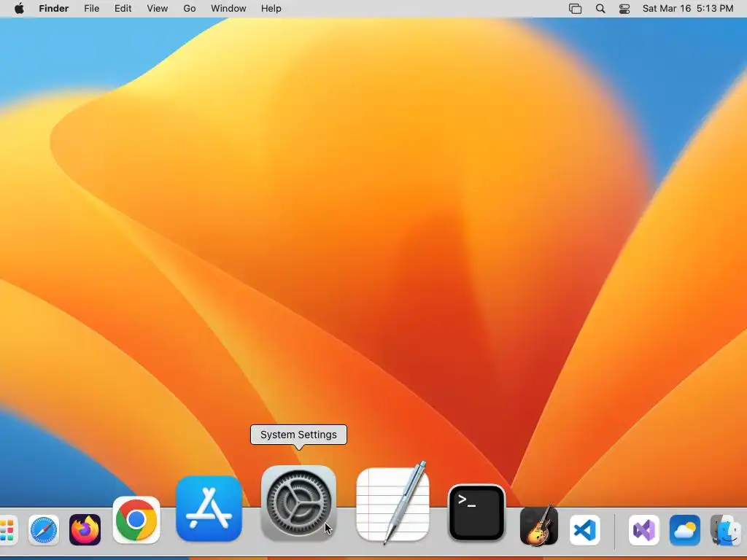This screenshot has height=560, width=747.
Task: Open the cloud weather app icon
Action: (685, 530)
